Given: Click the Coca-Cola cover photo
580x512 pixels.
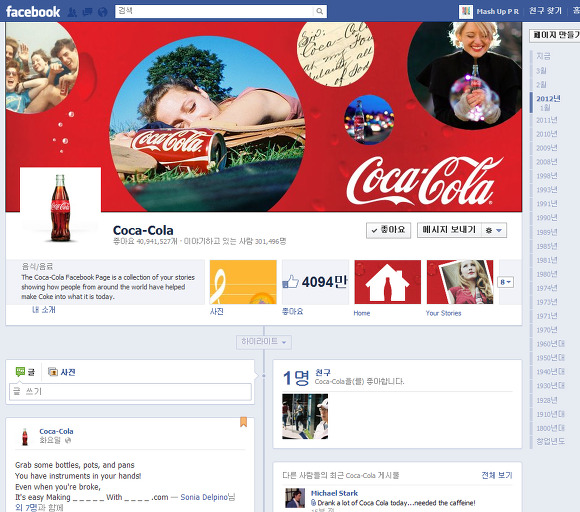Looking at the screenshot, I should click(263, 117).
